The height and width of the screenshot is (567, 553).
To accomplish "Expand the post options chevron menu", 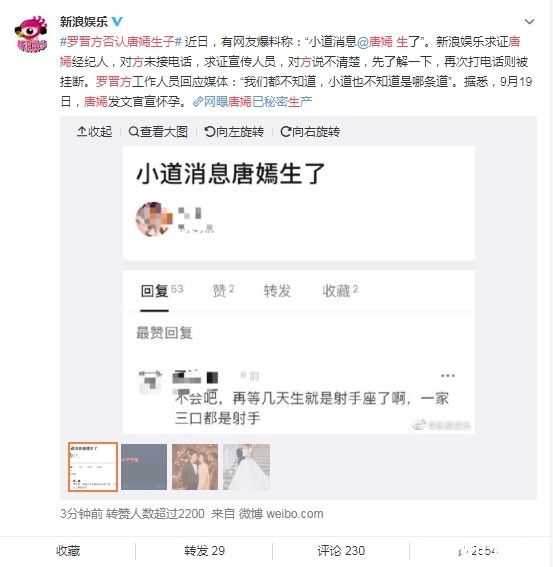I will [529, 22].
